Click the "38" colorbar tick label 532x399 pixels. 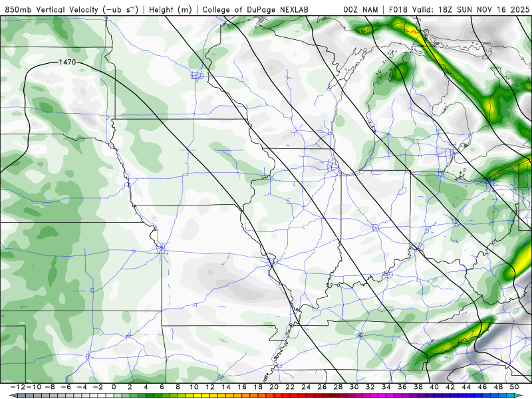point(418,387)
